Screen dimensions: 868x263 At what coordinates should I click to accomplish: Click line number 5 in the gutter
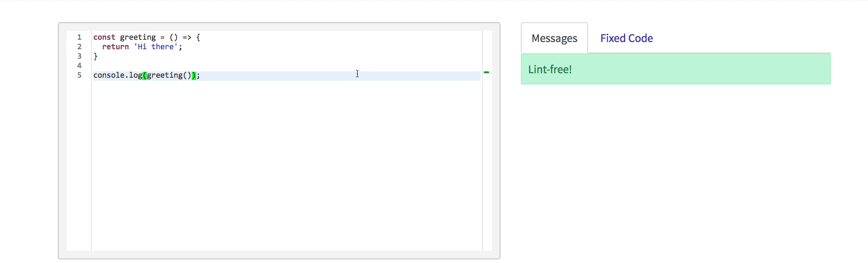coord(79,75)
